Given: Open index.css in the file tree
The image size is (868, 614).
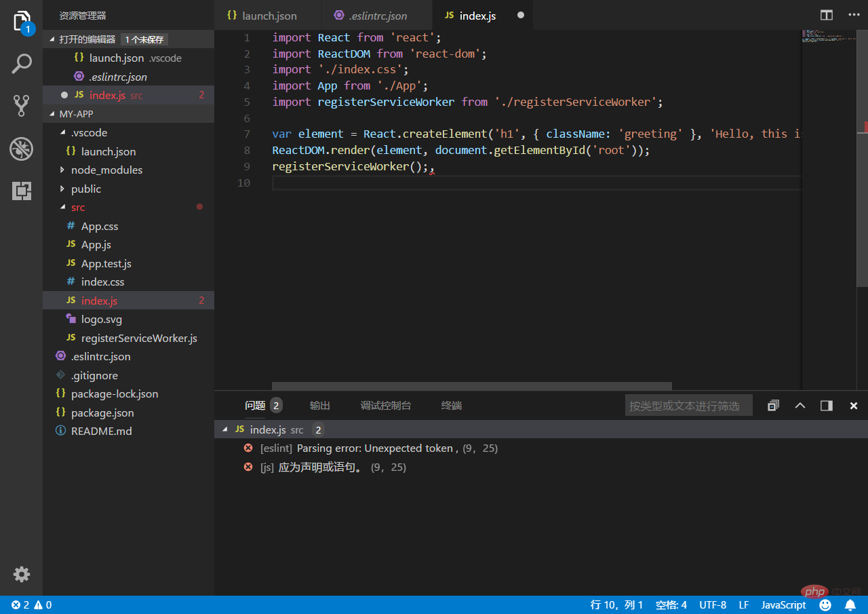Looking at the screenshot, I should click(128, 282).
